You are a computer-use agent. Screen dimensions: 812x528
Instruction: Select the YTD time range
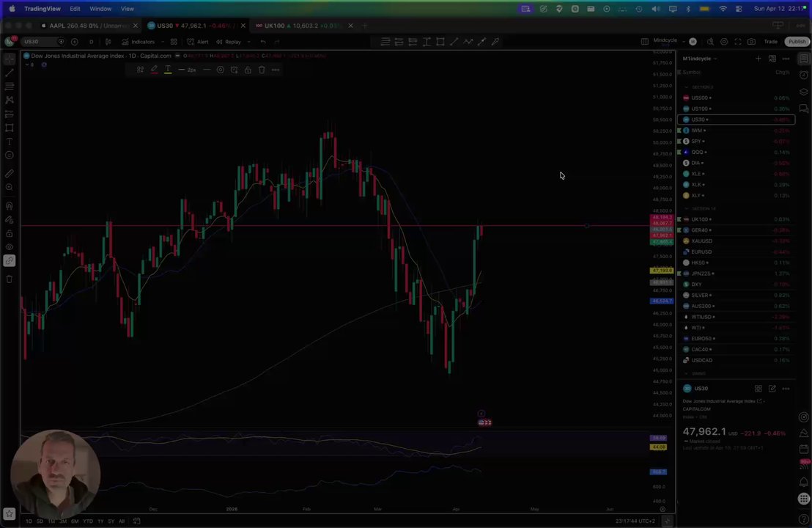point(88,521)
